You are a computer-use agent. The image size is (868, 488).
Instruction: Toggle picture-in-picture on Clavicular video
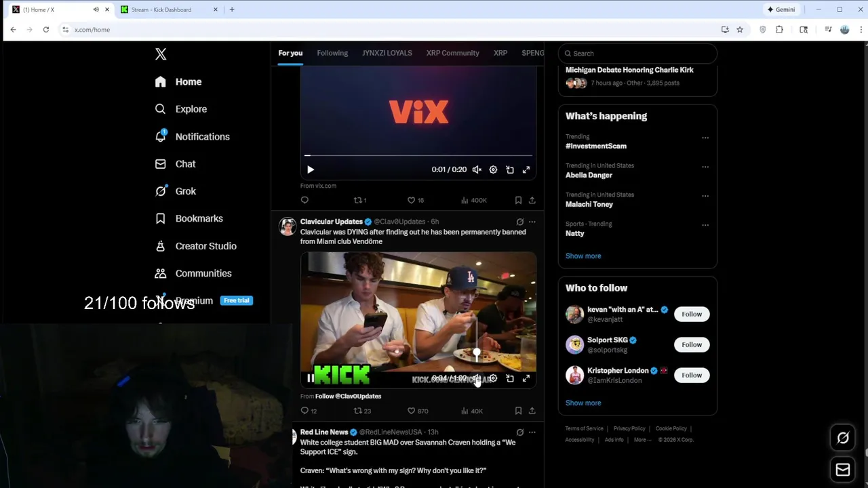tap(510, 378)
